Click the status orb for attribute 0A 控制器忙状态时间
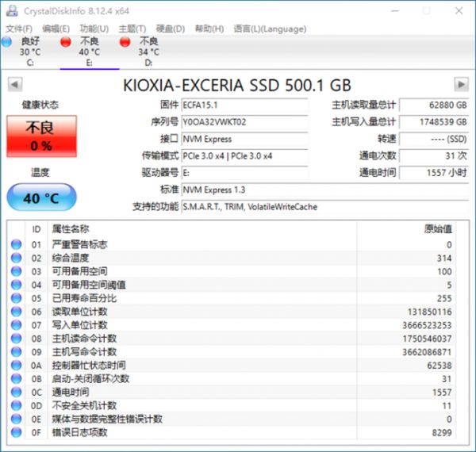The width and height of the screenshot is (476, 452). 17,366
